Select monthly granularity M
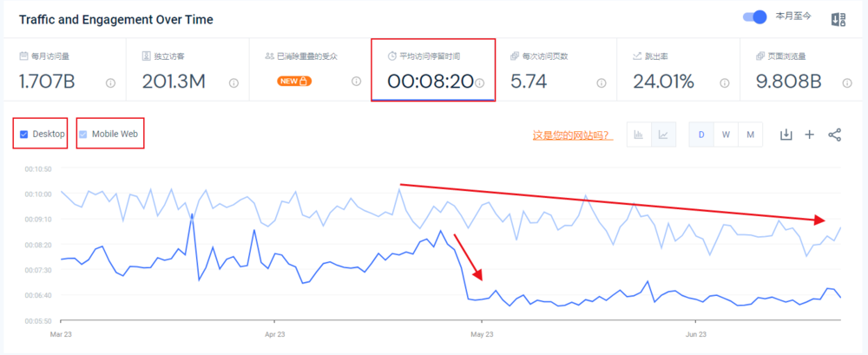The height and width of the screenshot is (355, 868). tap(750, 135)
